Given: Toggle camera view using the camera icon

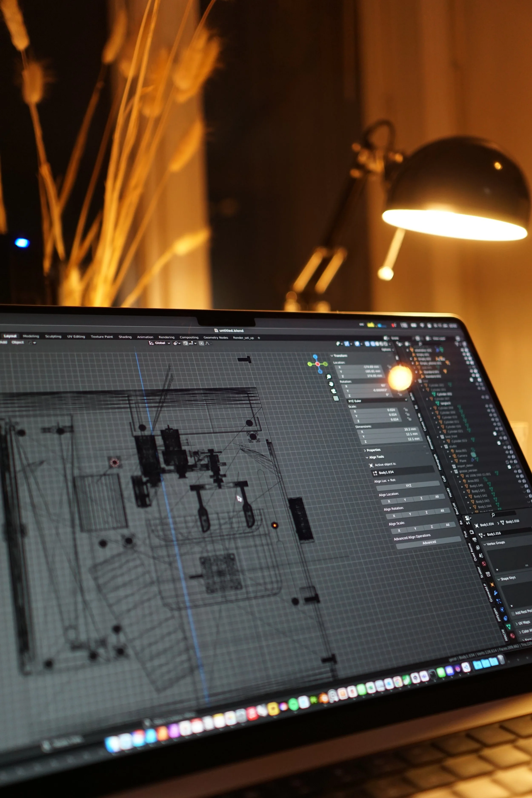Looking at the screenshot, I should (x=334, y=391).
